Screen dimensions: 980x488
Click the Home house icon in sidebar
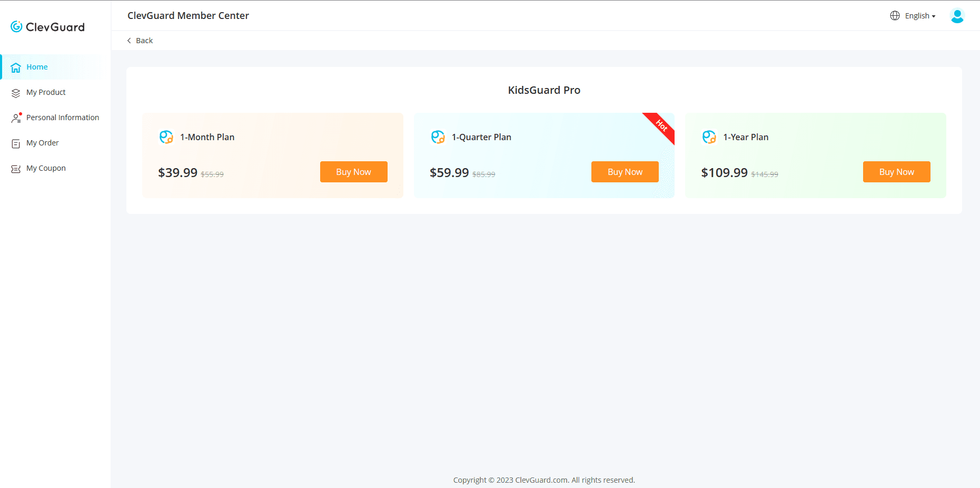pyautogui.click(x=16, y=67)
